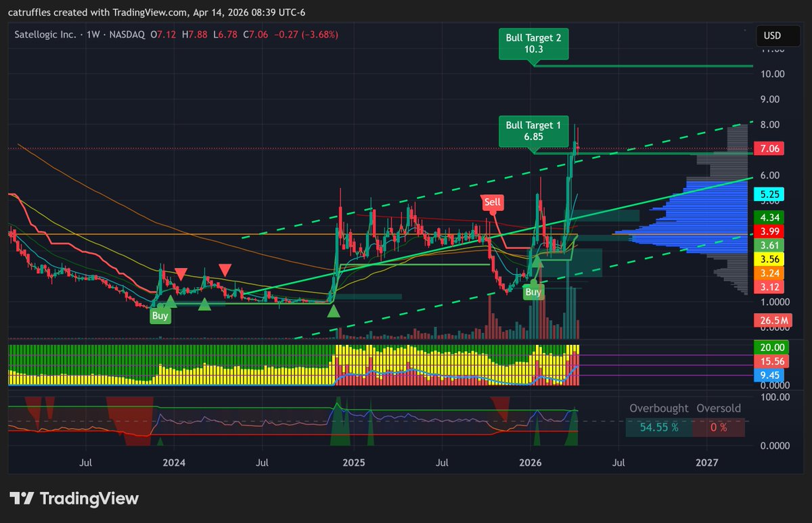
Task: Click the 2024 label on time axis
Action: pos(174,463)
